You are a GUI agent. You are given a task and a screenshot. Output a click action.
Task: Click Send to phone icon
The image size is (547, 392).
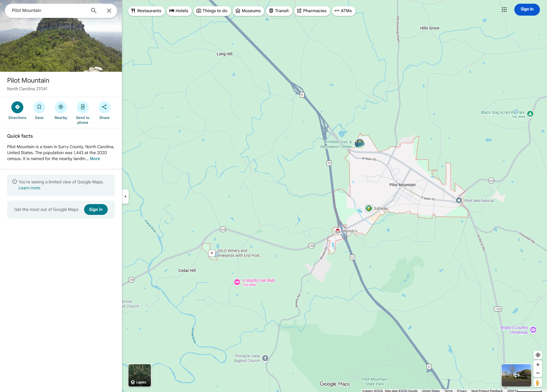pos(83,107)
